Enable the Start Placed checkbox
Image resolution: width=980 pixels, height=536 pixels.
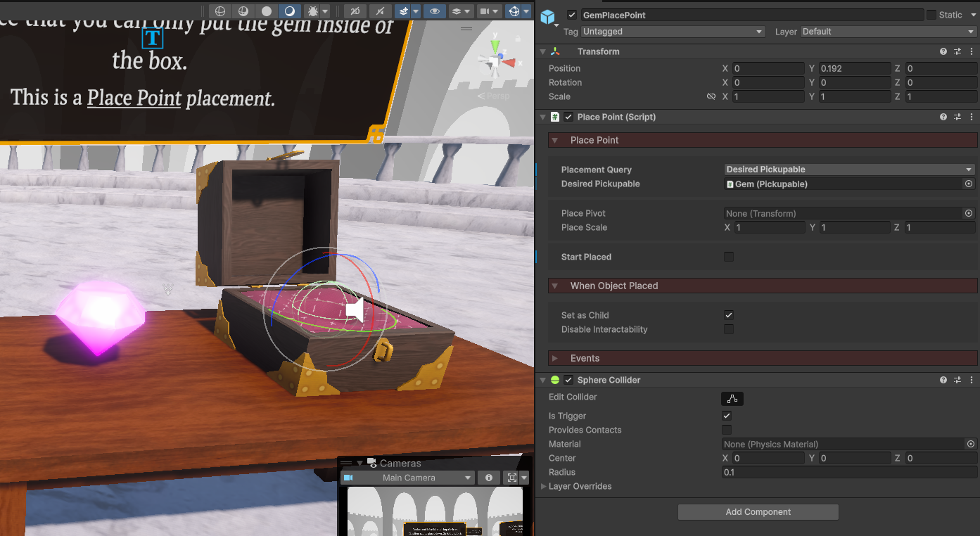(x=729, y=257)
